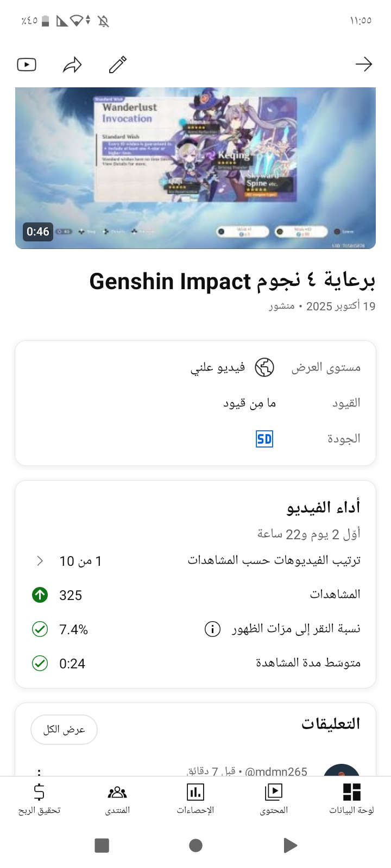Tap the SD quality badge
The width and height of the screenshot is (391, 868).
264,439
